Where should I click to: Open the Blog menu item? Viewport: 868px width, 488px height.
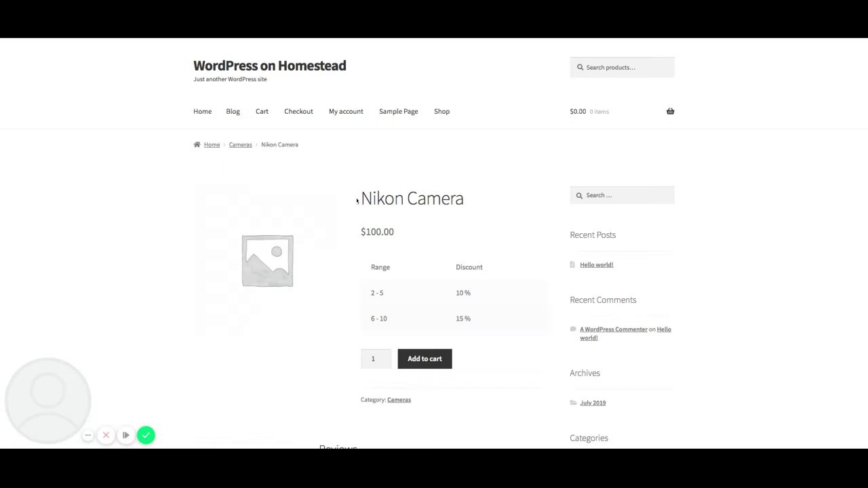(x=233, y=111)
